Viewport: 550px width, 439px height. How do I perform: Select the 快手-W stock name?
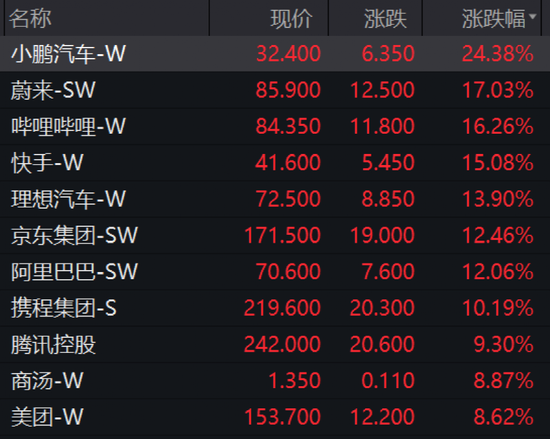click(47, 163)
